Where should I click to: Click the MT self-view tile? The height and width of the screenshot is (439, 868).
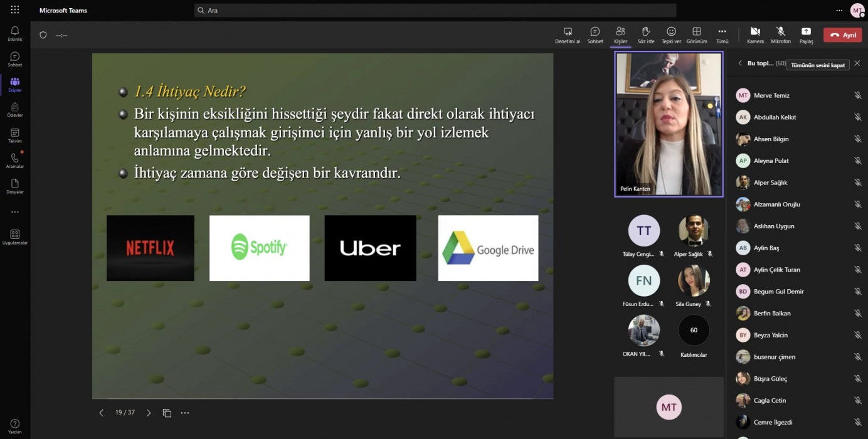click(669, 407)
